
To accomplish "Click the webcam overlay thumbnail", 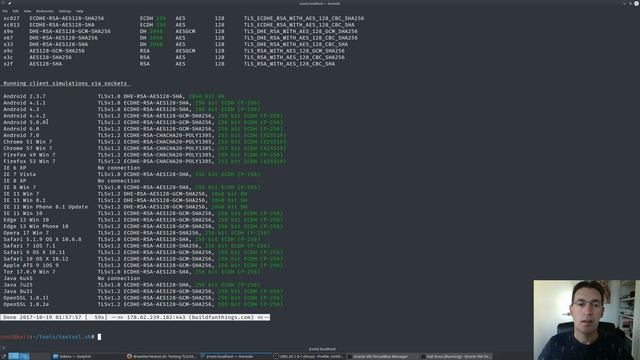I will point(587,320).
